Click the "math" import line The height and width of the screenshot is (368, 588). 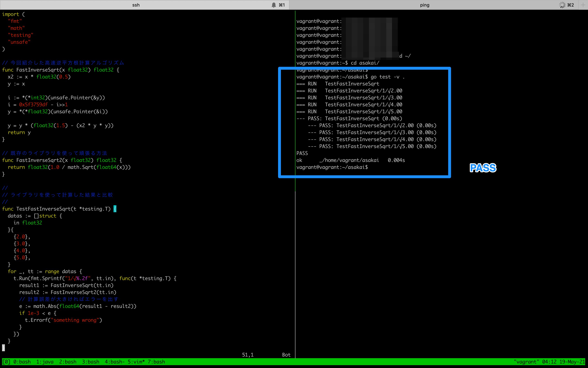pyautogui.click(x=16, y=28)
